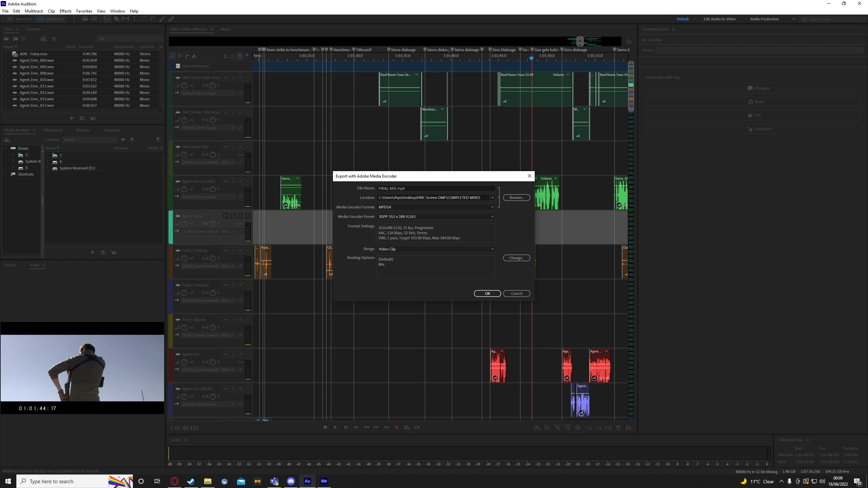Click Zoom In Amplitude icon in editor
Screen dimensions: 868x488
click(537, 428)
